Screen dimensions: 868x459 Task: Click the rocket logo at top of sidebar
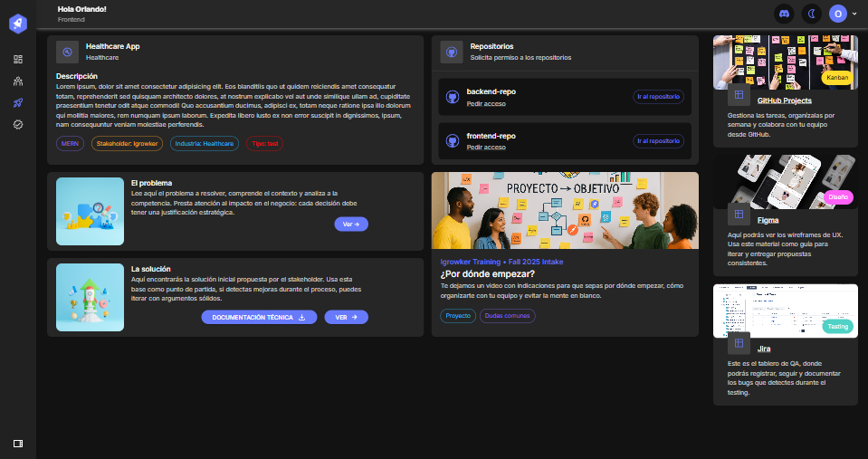tap(18, 24)
